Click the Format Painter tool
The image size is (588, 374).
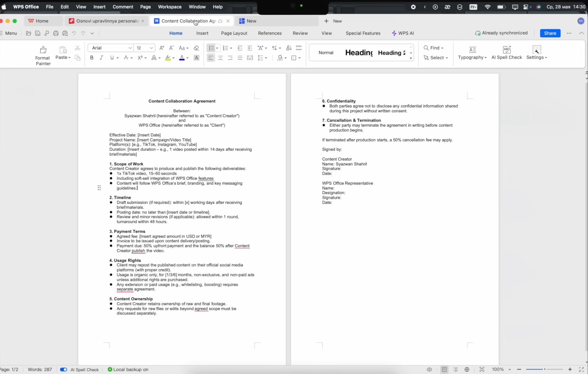(x=43, y=55)
